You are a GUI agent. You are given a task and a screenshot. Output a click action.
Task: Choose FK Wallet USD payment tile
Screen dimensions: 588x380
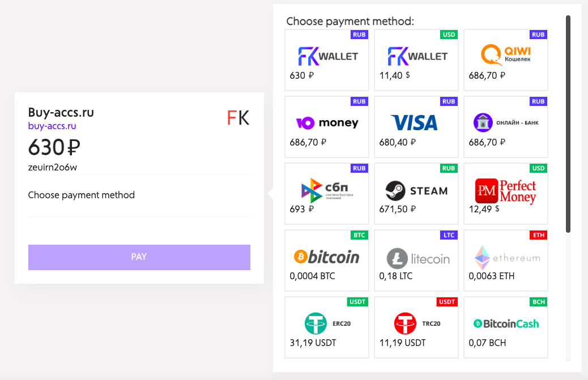pyautogui.click(x=416, y=60)
